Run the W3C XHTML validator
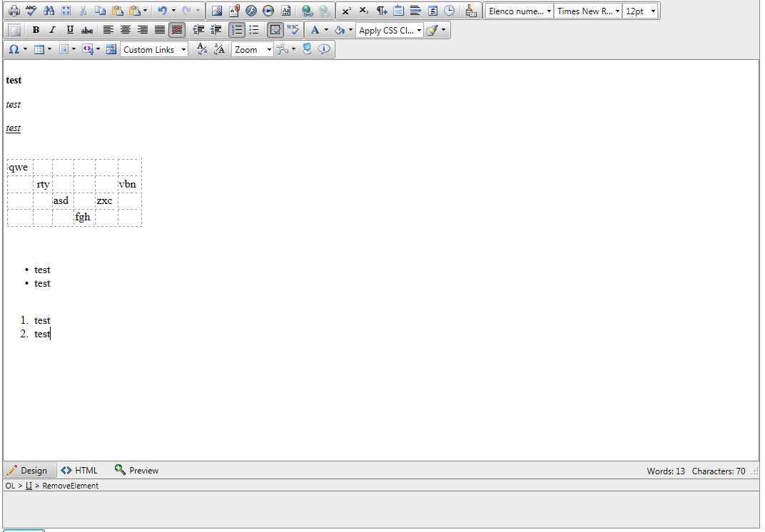 pos(293,30)
